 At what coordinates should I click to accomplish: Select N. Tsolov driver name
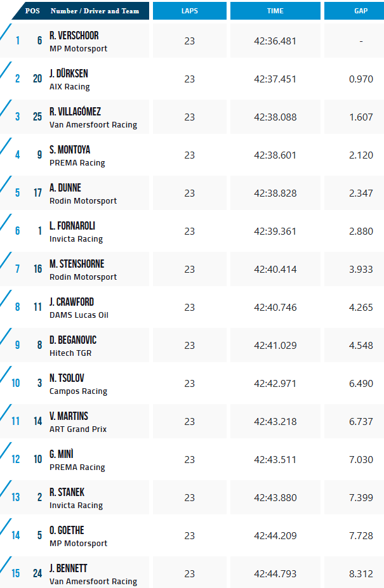(x=67, y=378)
